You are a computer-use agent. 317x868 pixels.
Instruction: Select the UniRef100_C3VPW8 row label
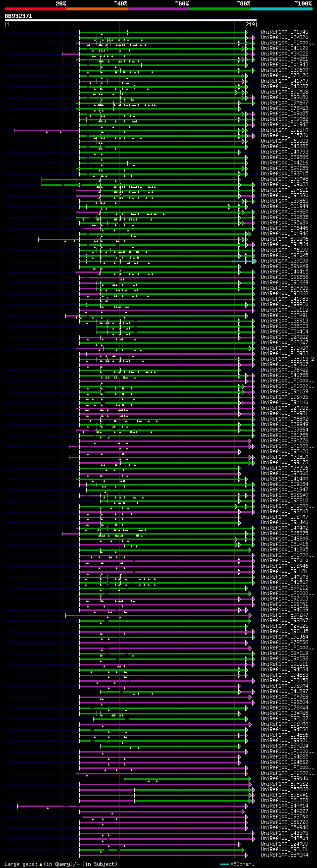click(x=284, y=713)
